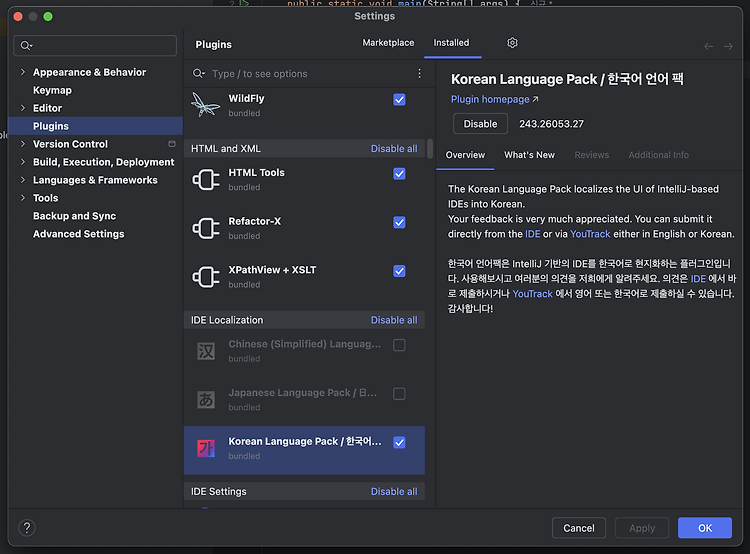Screen dimensions: 750x554
Task: Select the XPathView + XSLT plugin name
Action: tap(272, 270)
